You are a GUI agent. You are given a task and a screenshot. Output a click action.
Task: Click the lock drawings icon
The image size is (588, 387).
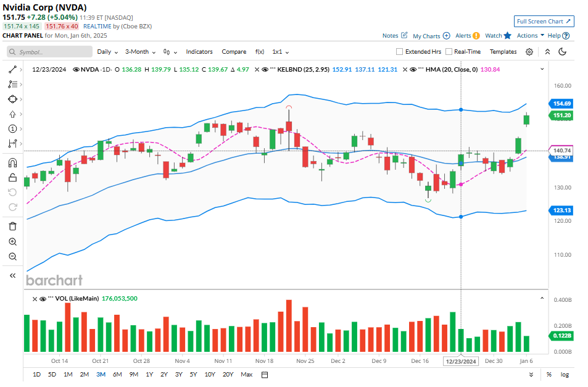12,178
